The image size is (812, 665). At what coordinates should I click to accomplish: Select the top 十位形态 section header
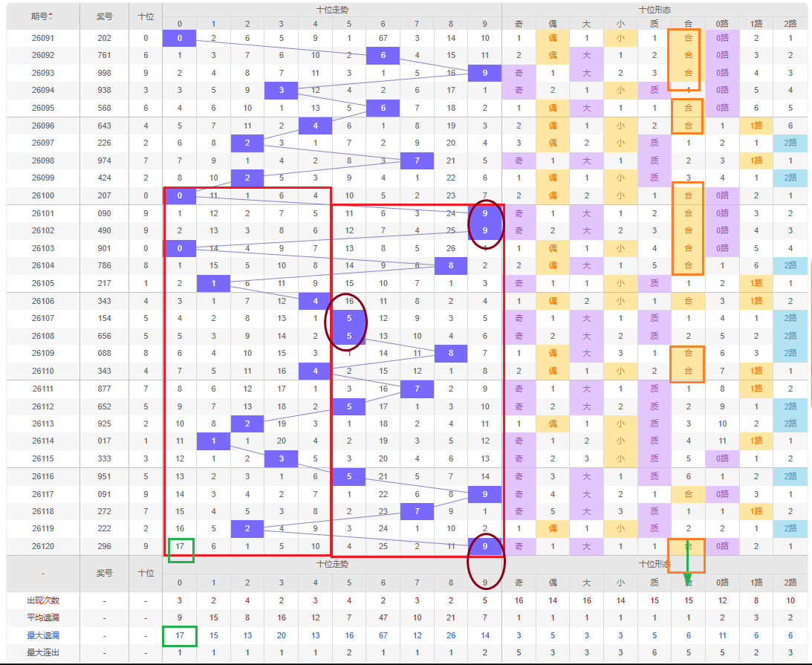point(655,10)
